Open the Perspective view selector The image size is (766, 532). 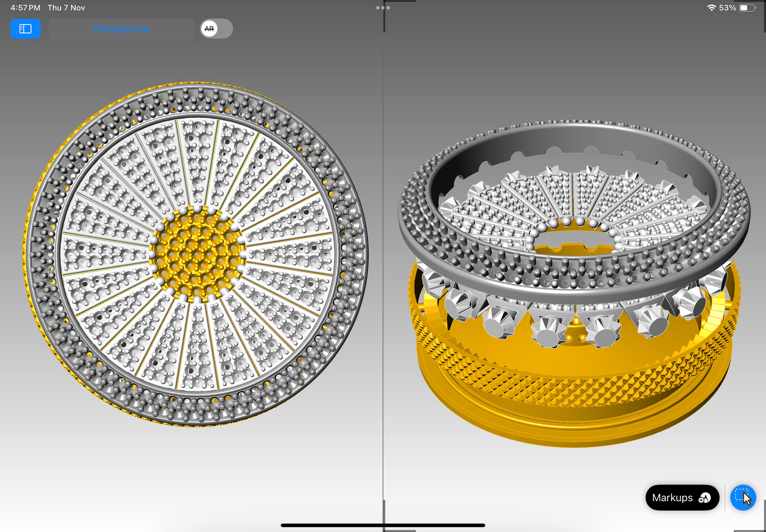tap(121, 29)
